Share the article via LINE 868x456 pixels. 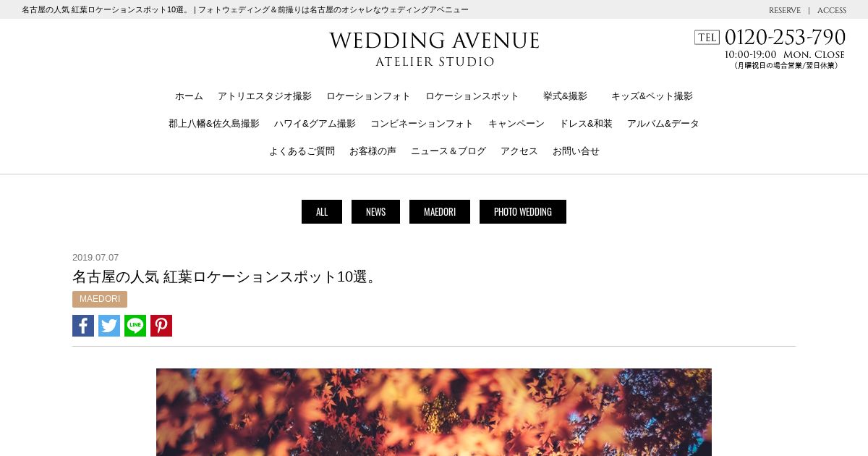pyautogui.click(x=135, y=326)
